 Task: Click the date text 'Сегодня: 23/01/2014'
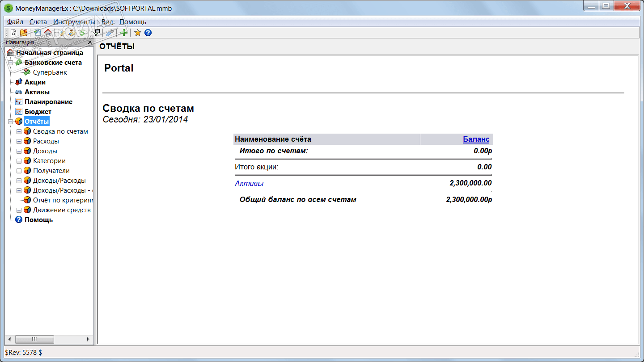coord(145,119)
